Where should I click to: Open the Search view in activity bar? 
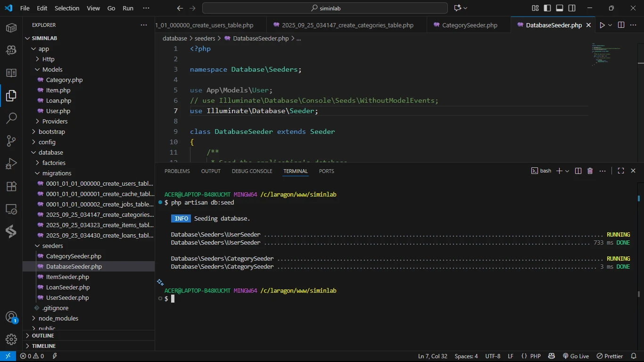(x=11, y=118)
